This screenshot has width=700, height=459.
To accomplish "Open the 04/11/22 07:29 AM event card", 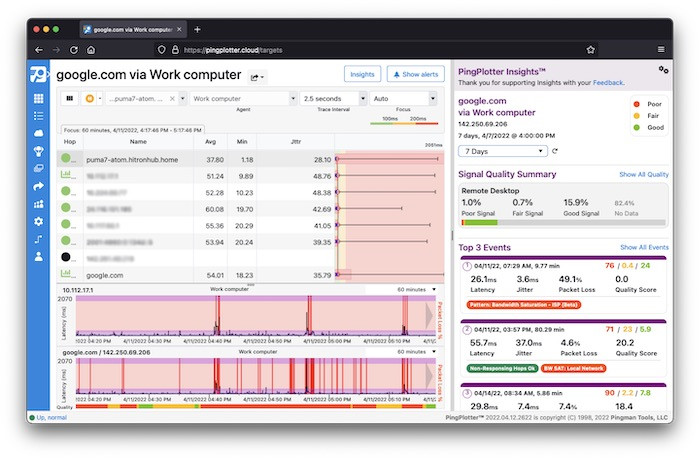I will [x=563, y=285].
